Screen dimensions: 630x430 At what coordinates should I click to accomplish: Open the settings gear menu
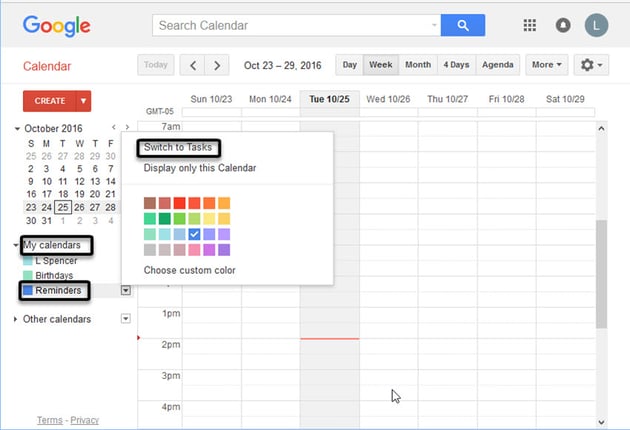click(591, 65)
